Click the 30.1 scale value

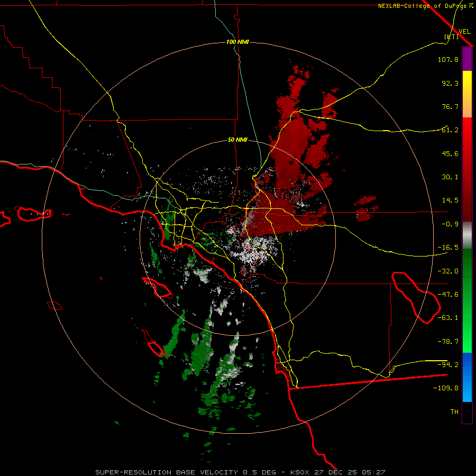(x=450, y=177)
